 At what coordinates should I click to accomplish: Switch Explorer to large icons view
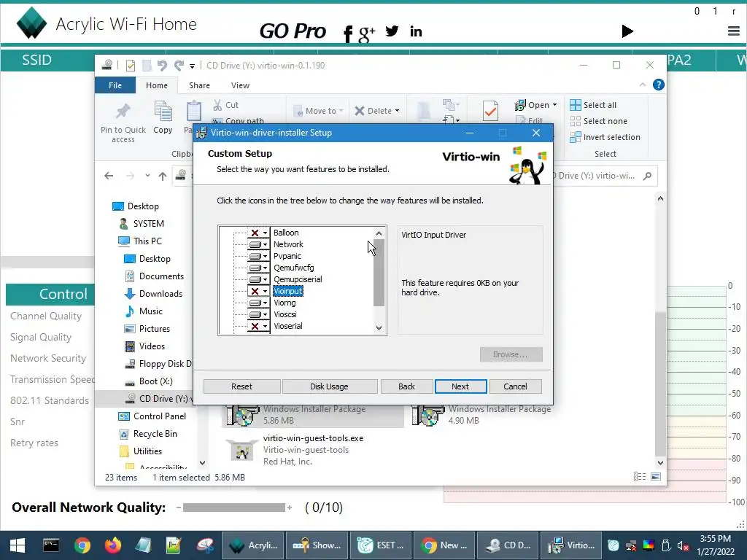coord(656,477)
